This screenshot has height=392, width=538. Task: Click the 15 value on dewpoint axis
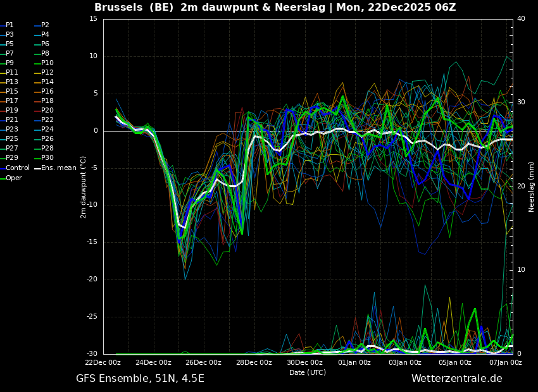pos(94,18)
